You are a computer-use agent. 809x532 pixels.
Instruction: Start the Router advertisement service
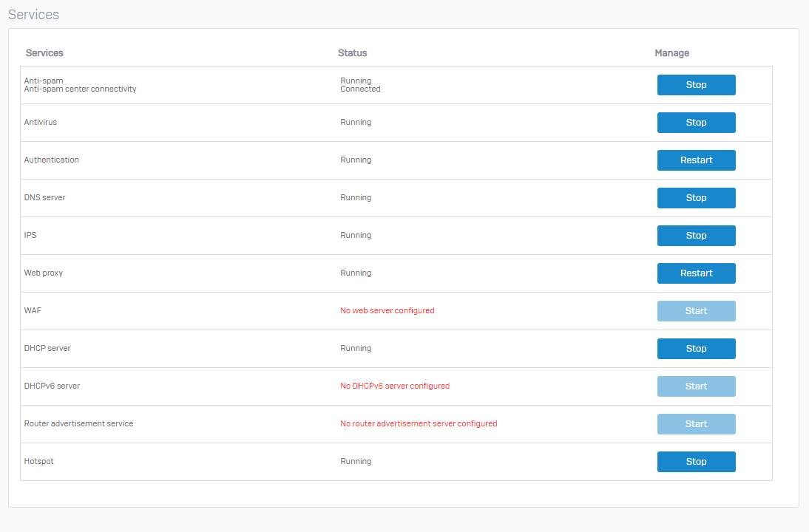pos(696,423)
